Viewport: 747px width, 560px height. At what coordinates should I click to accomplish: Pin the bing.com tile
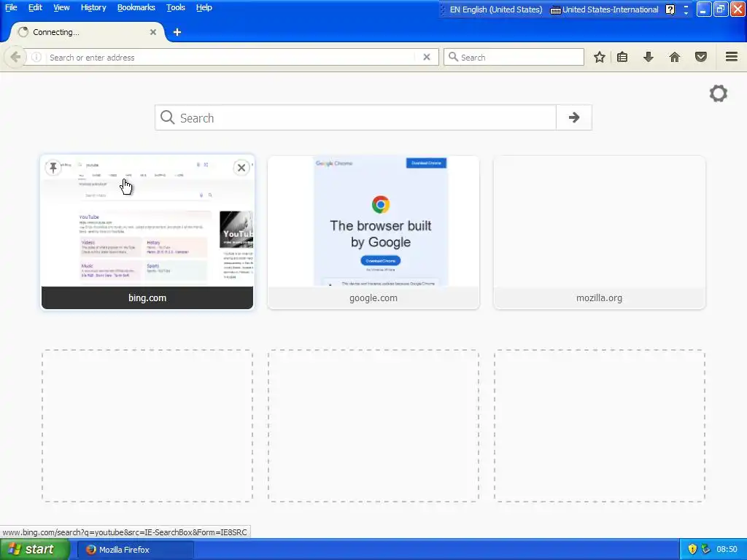(x=53, y=168)
